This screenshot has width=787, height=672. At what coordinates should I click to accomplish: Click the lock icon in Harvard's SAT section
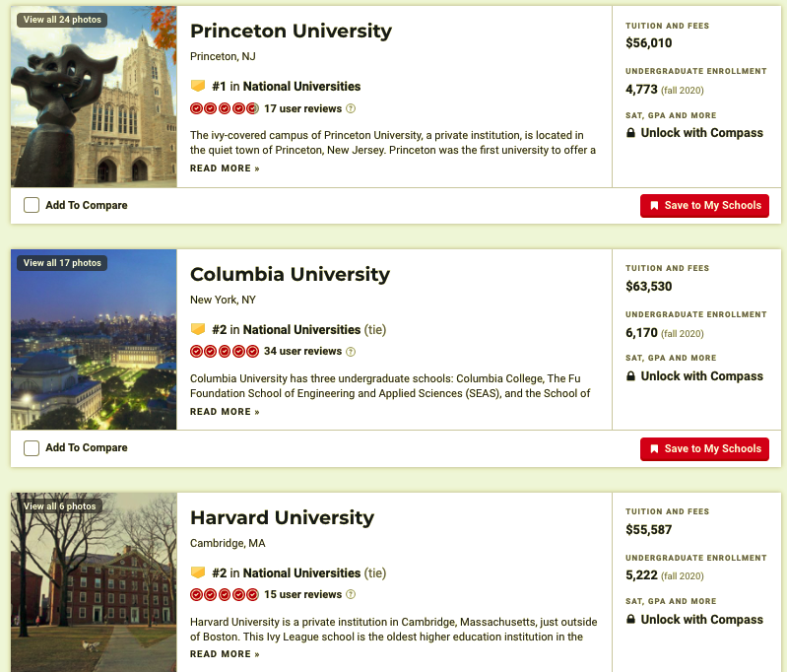click(x=630, y=620)
